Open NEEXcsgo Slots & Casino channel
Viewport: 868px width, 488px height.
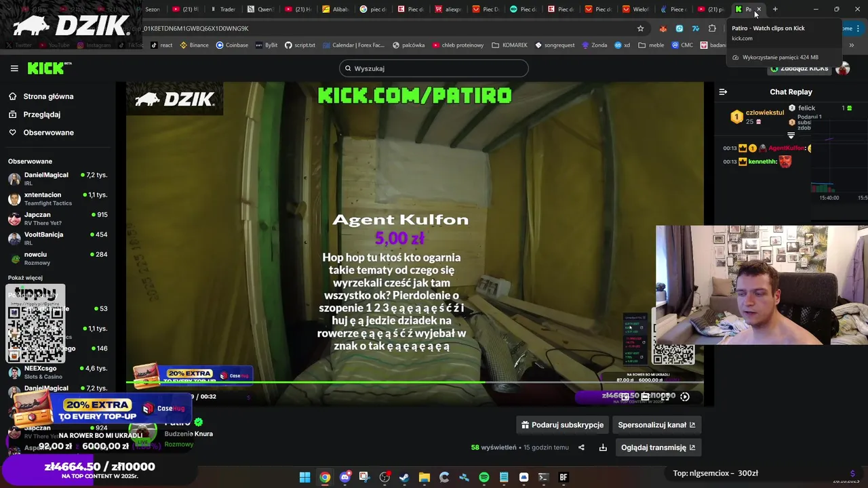tap(58, 372)
